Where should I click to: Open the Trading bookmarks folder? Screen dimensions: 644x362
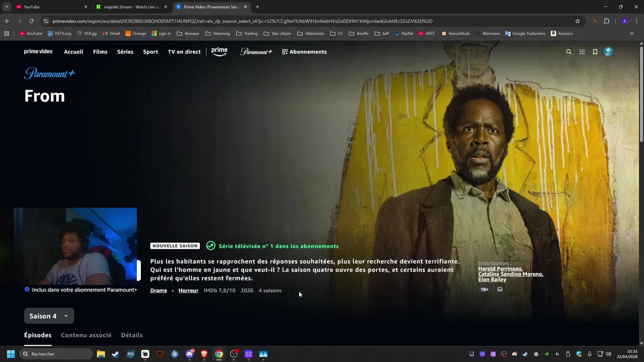(x=247, y=34)
